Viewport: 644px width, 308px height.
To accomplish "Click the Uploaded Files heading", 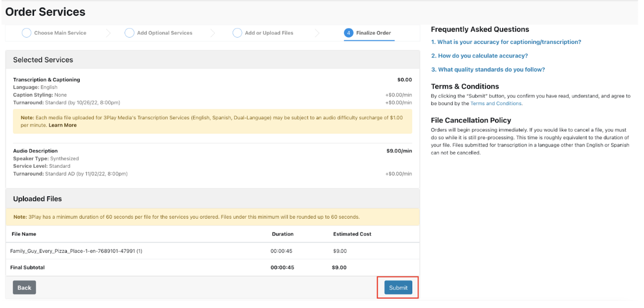I will (37, 199).
